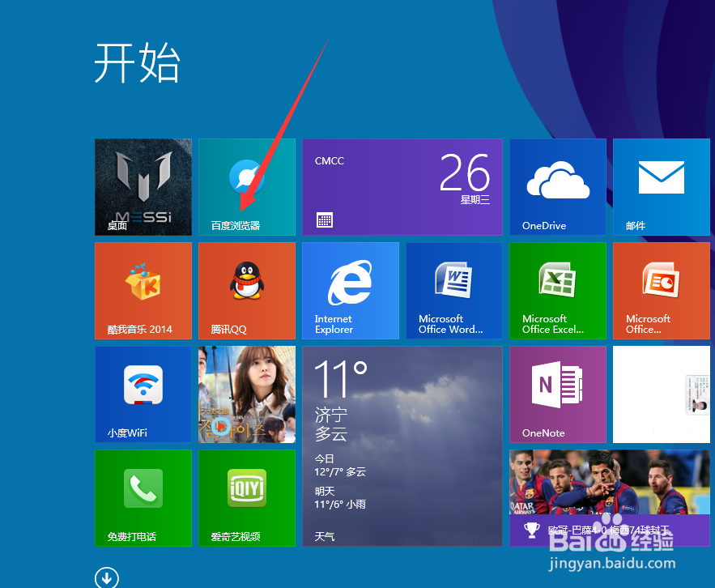Show all apps with the down arrow button
715x588 pixels.
point(107,578)
